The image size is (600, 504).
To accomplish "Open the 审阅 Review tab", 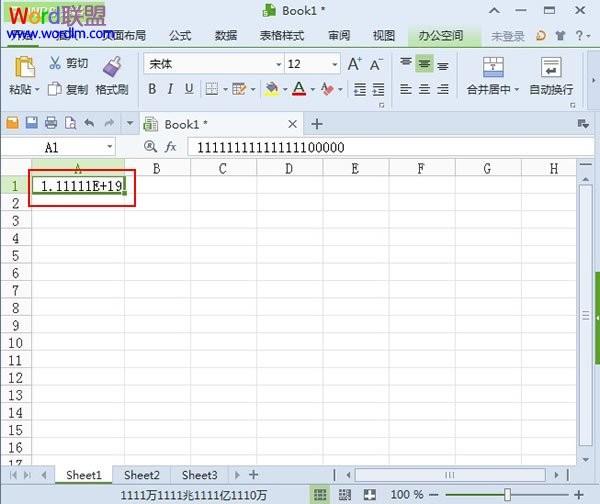I will 339,36.
